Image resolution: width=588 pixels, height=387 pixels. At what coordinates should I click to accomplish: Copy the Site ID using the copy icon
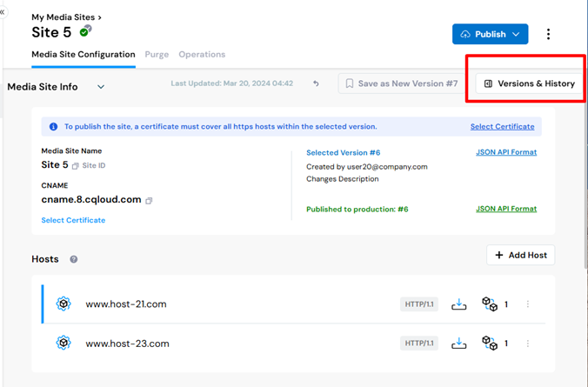[x=76, y=166]
